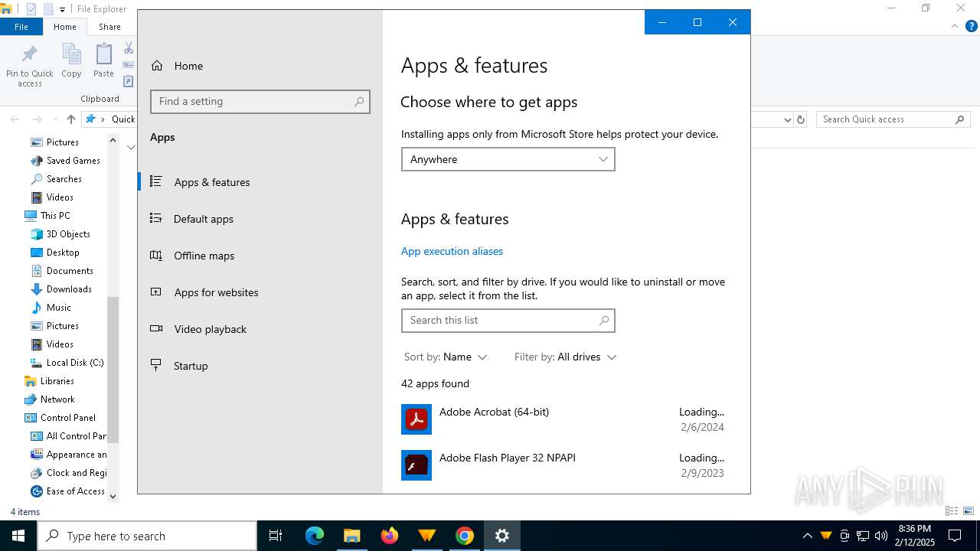
Task: Click the Find a setting search box
Action: pyautogui.click(x=260, y=101)
